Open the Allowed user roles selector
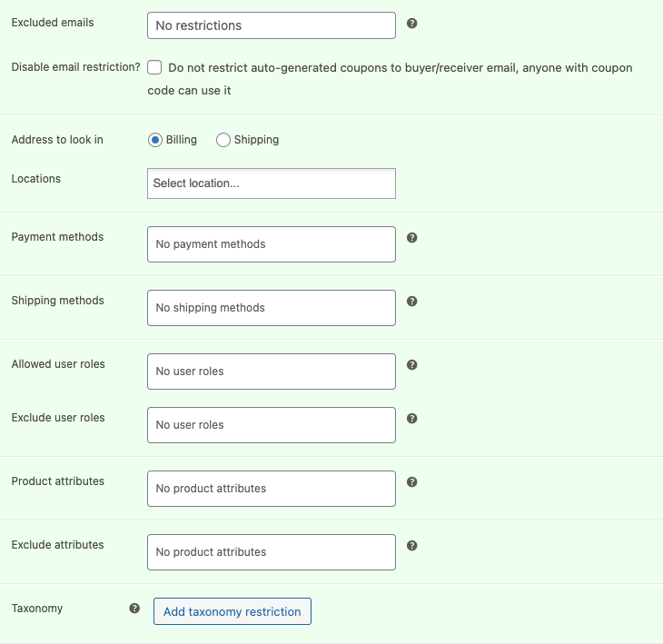Viewport: 663px width, 644px height. pos(271,372)
